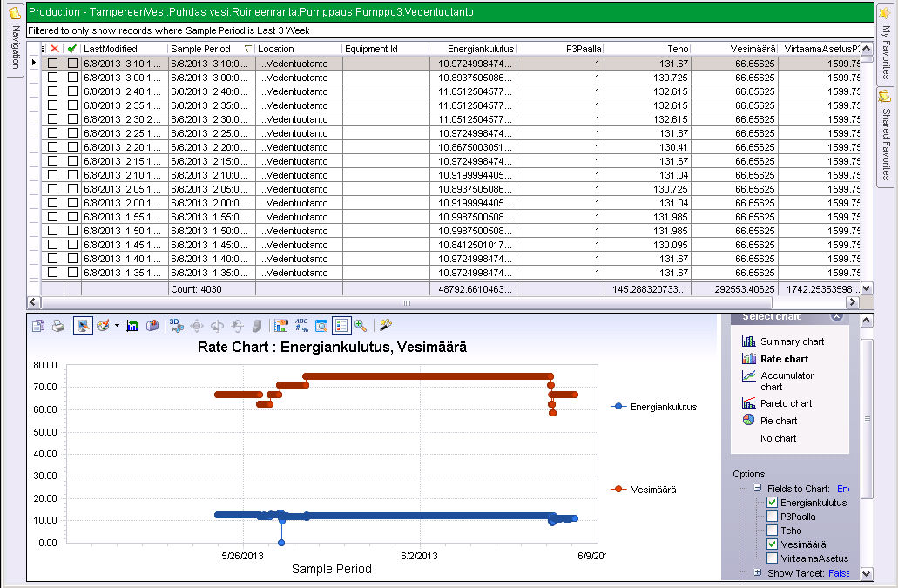
Task: Click the chart move/pan arrows icon
Action: click(197, 326)
